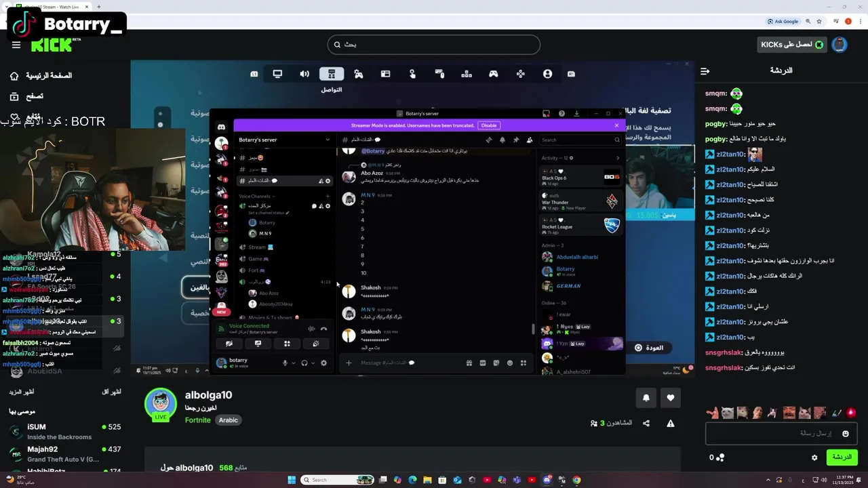The width and height of the screenshot is (868, 488).
Task: Open Majah92 recommended channel
Action: 64,453
